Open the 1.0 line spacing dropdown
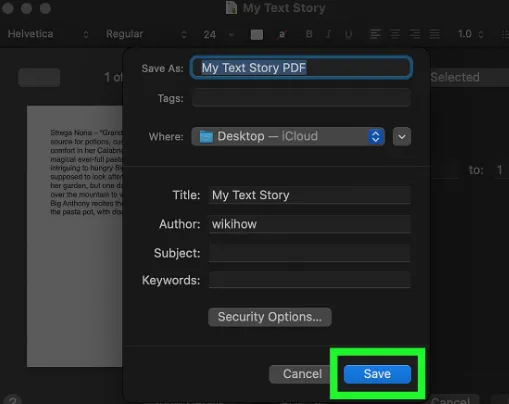 tap(470, 34)
